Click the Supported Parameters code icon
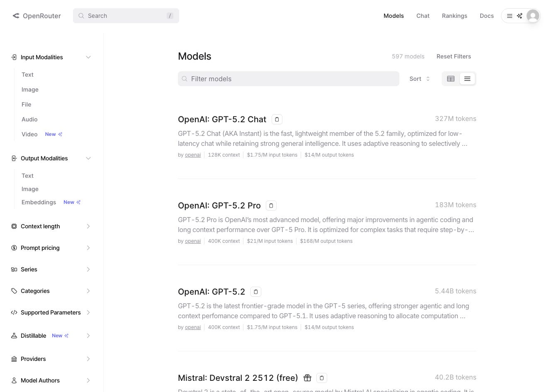The width and height of the screenshot is (547, 392). click(14, 312)
